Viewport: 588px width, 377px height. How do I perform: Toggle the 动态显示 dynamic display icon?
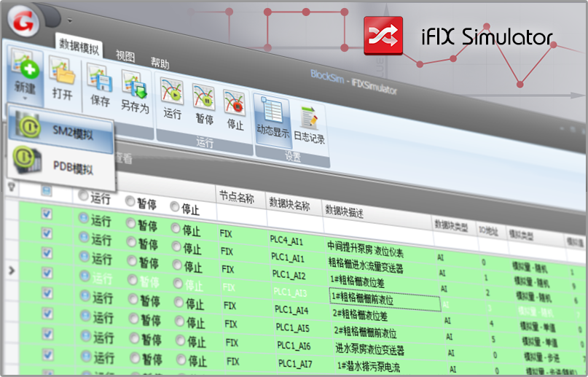pos(273,109)
